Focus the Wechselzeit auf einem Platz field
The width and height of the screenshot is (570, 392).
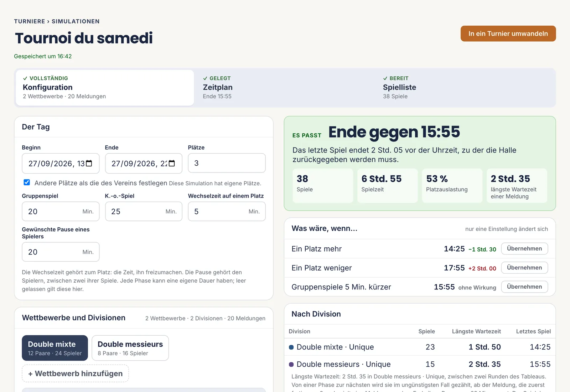coord(227,211)
